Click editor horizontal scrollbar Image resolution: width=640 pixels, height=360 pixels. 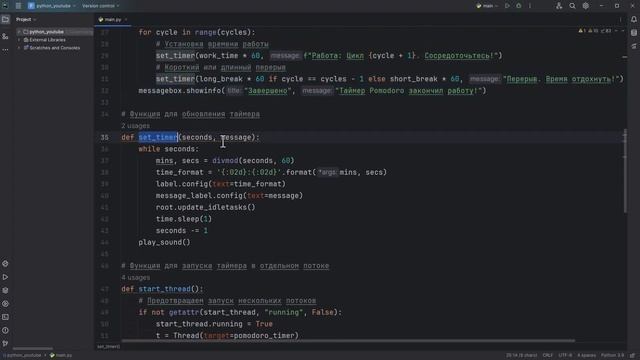tap(348, 341)
